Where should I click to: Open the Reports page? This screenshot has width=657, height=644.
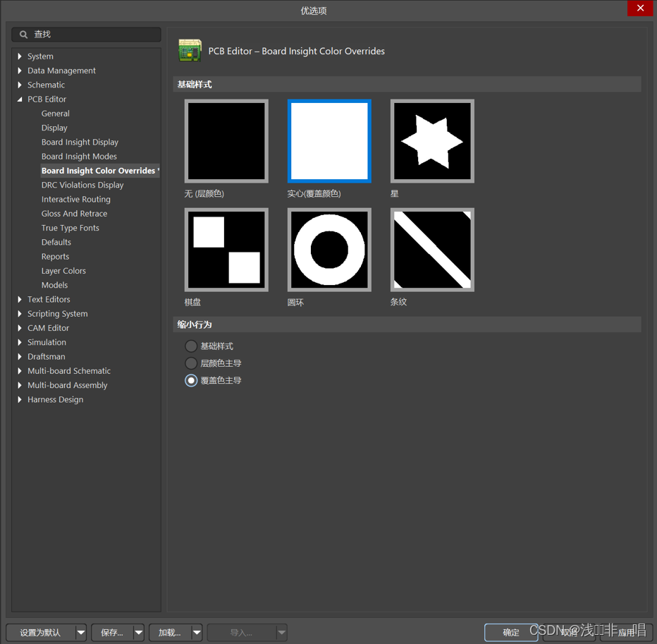point(55,256)
